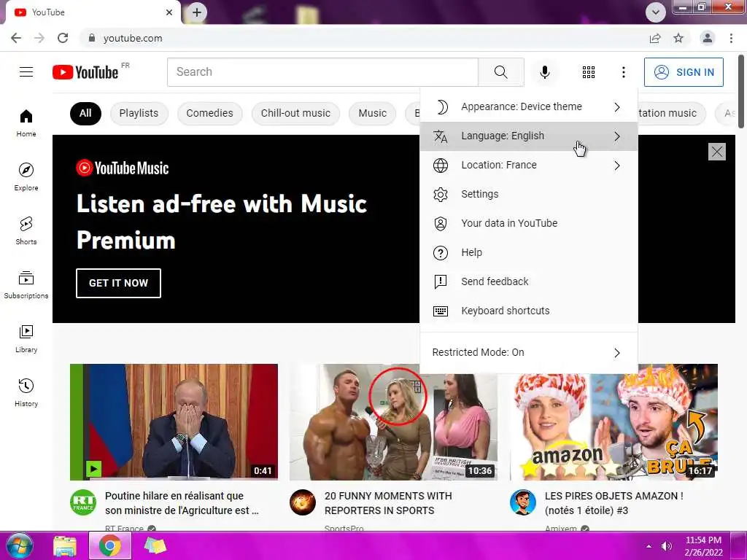Image resolution: width=747 pixels, height=560 pixels.
Task: Select the All filter chip
Action: point(85,113)
